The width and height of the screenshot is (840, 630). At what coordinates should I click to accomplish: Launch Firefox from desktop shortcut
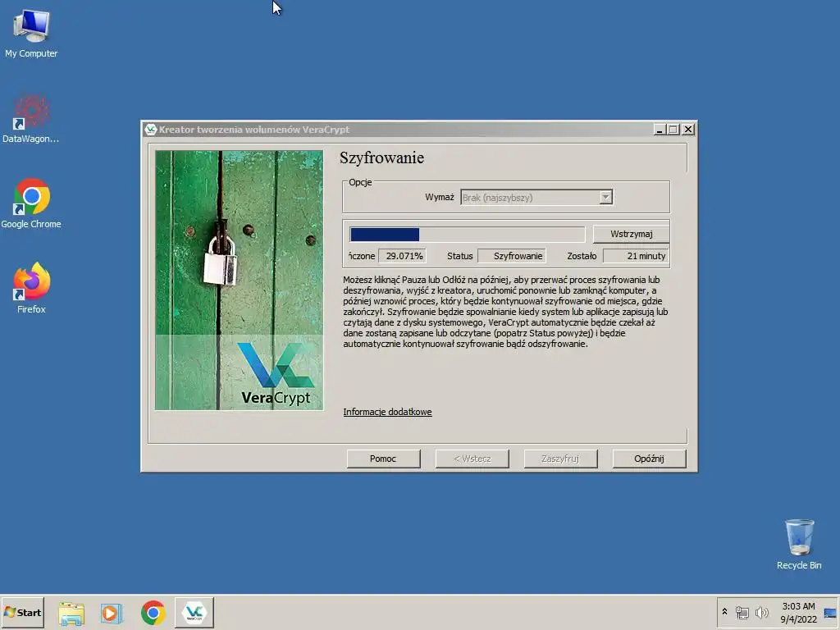pyautogui.click(x=31, y=288)
